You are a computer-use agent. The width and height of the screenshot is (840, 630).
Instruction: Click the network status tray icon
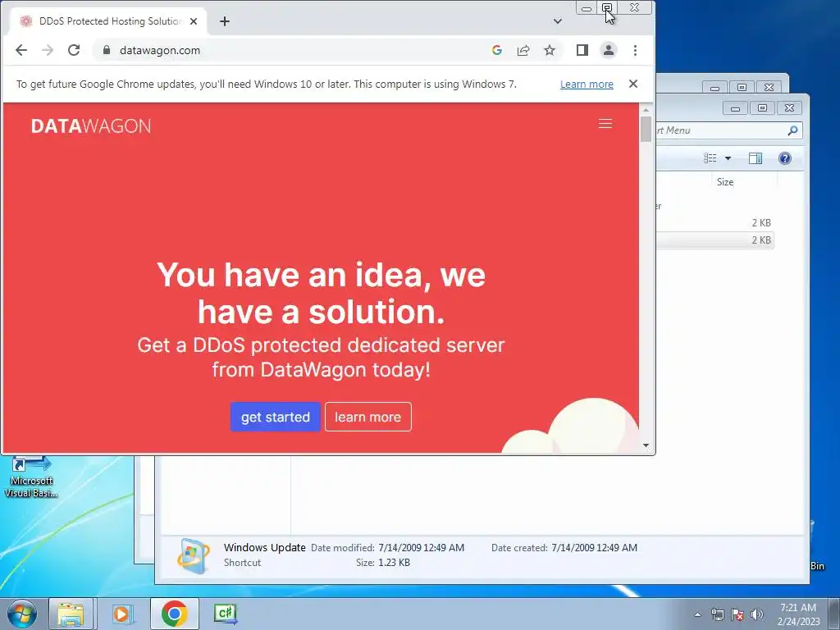coord(717,614)
